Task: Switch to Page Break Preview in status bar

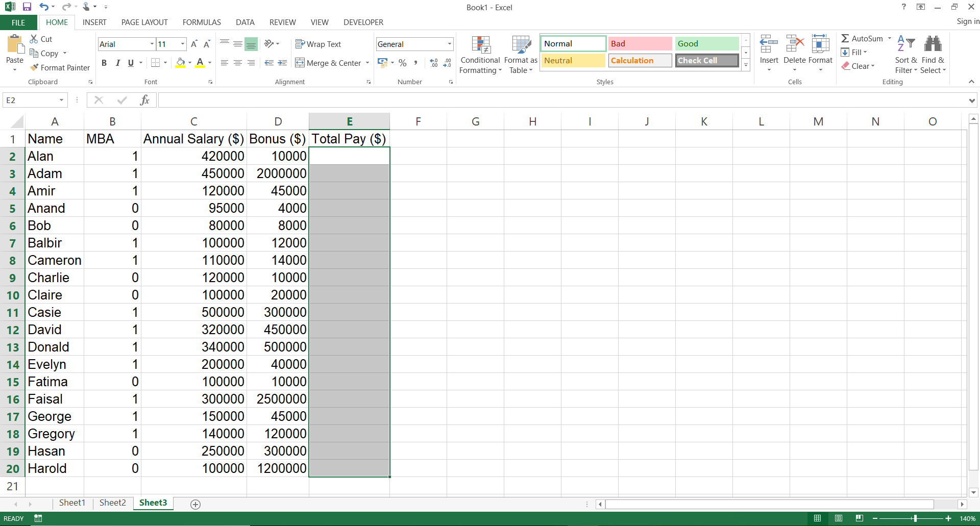Action: 860,518
